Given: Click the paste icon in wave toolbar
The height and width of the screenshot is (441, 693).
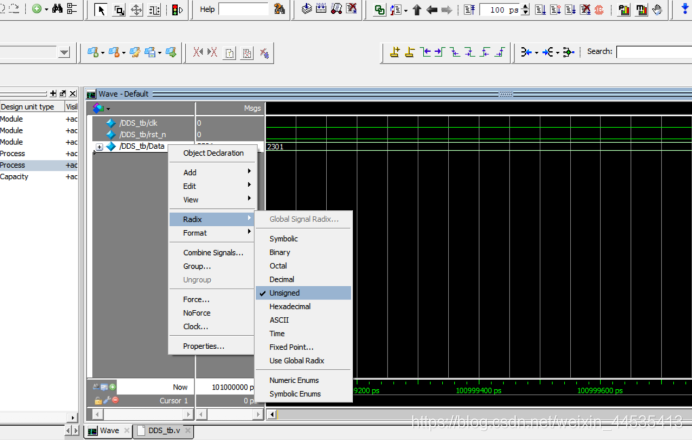Looking at the screenshot, I should click(247, 53).
